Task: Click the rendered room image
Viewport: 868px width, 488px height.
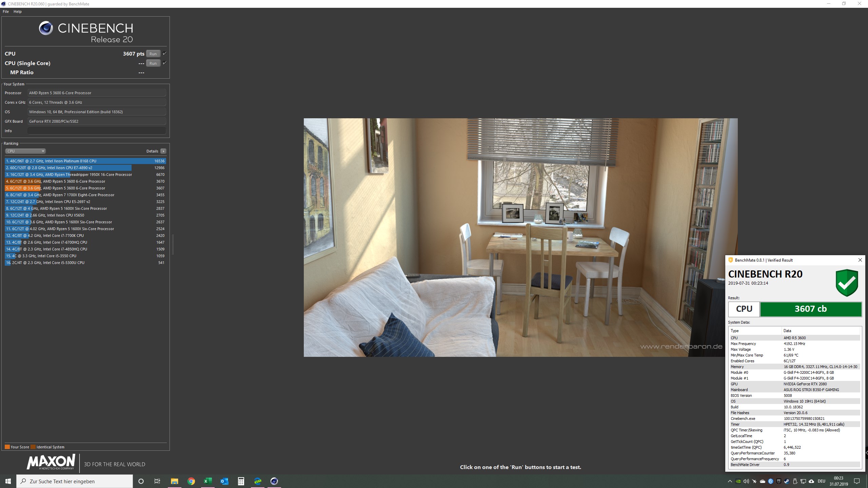Action: (x=520, y=237)
